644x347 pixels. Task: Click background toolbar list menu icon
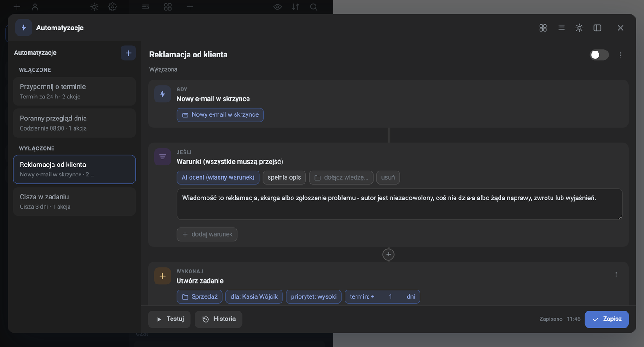pos(145,7)
